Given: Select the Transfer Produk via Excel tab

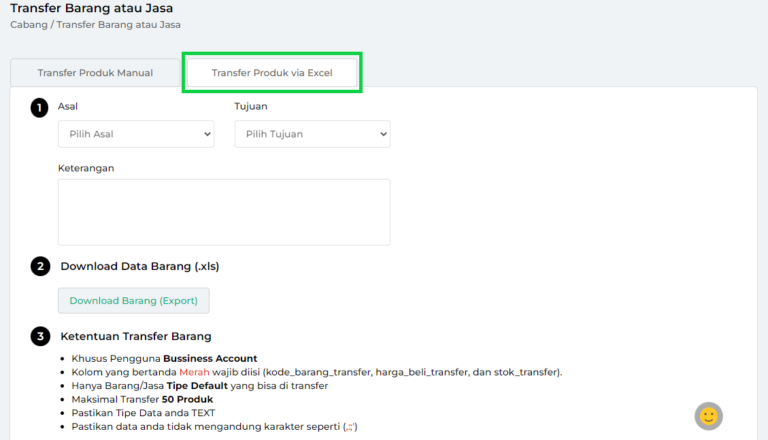Looking at the screenshot, I should (271, 73).
